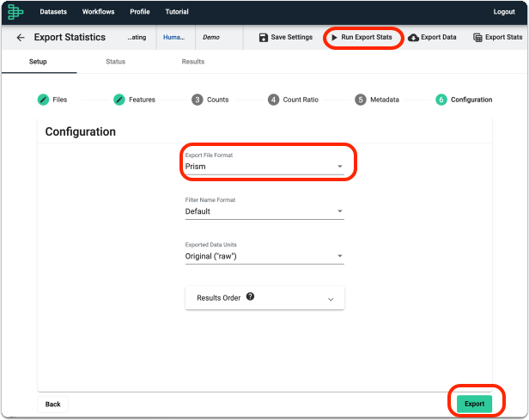Jump to the Counts step label
This screenshot has height=420, width=529.
pyautogui.click(x=217, y=100)
